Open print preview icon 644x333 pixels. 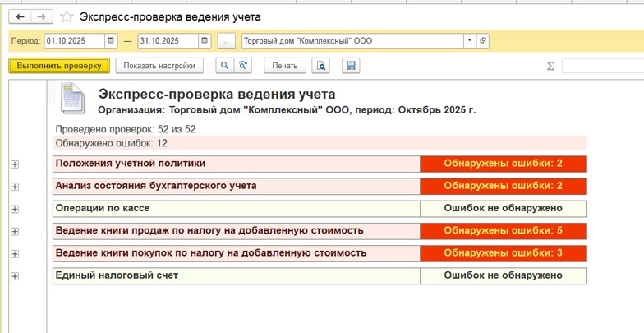point(322,66)
